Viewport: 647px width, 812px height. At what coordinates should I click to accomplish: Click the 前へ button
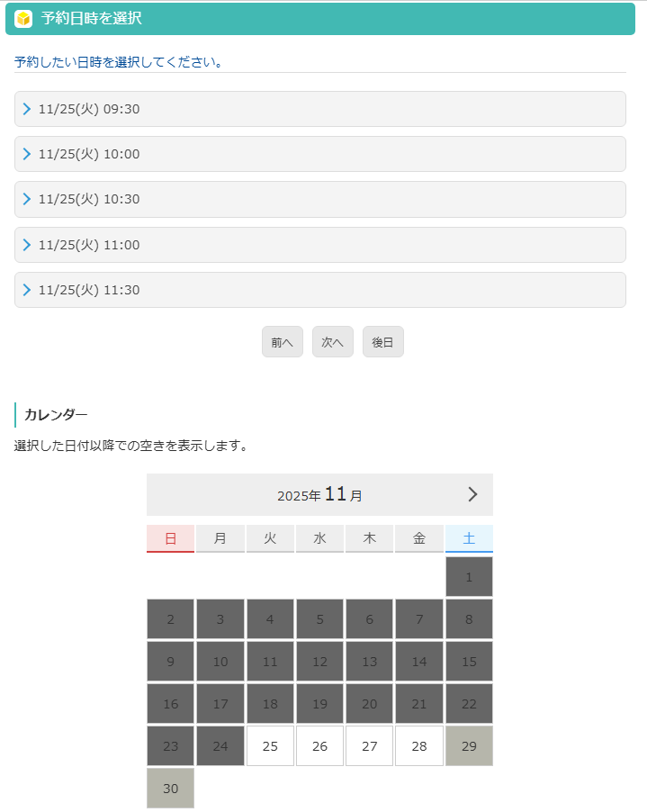click(282, 341)
